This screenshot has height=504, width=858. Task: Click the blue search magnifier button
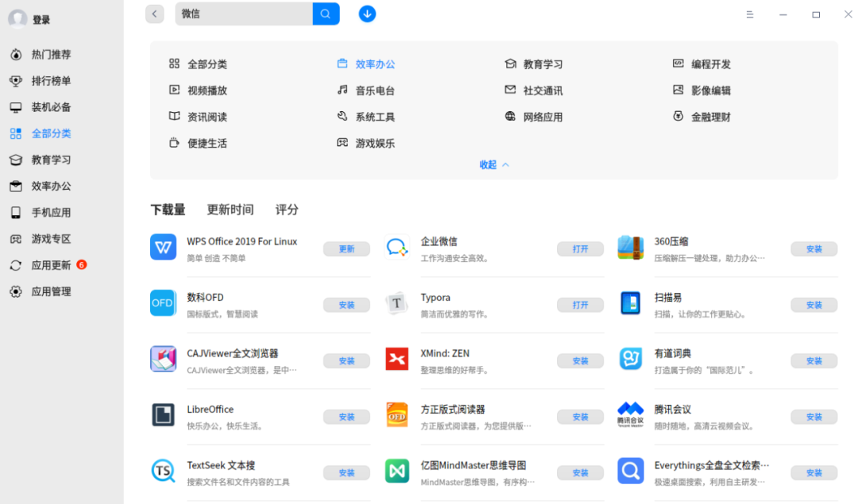pos(327,14)
